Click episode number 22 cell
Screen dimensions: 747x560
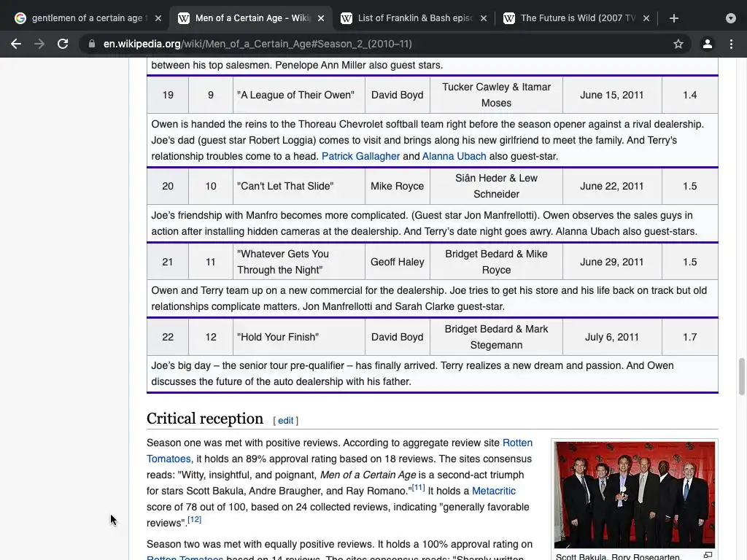[168, 337]
